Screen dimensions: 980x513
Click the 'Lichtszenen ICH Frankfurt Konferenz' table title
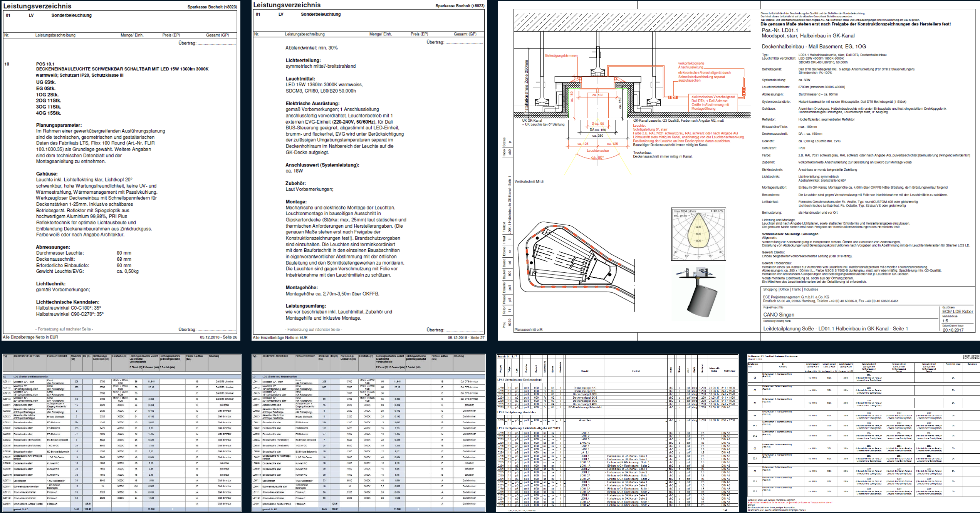[x=772, y=356]
